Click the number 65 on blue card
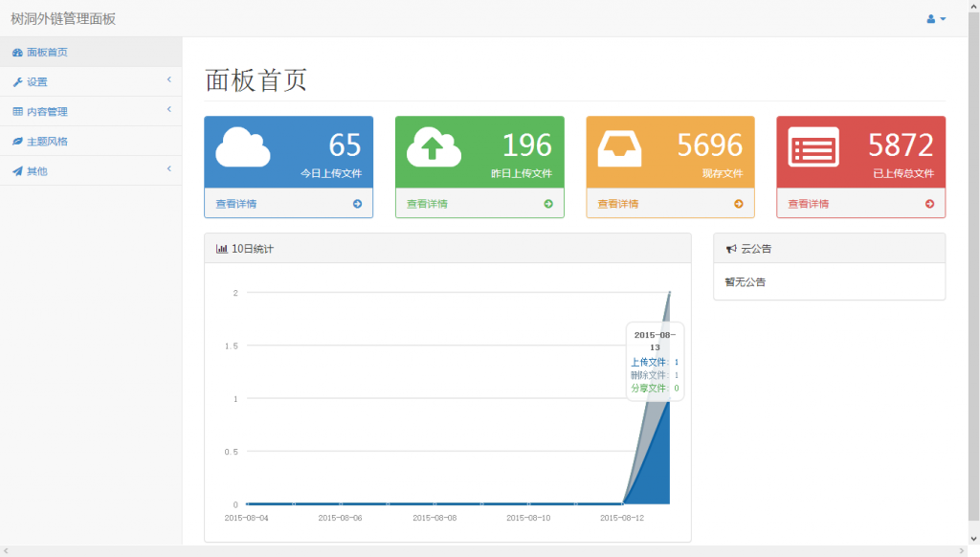The height and width of the screenshot is (557, 980). [345, 145]
